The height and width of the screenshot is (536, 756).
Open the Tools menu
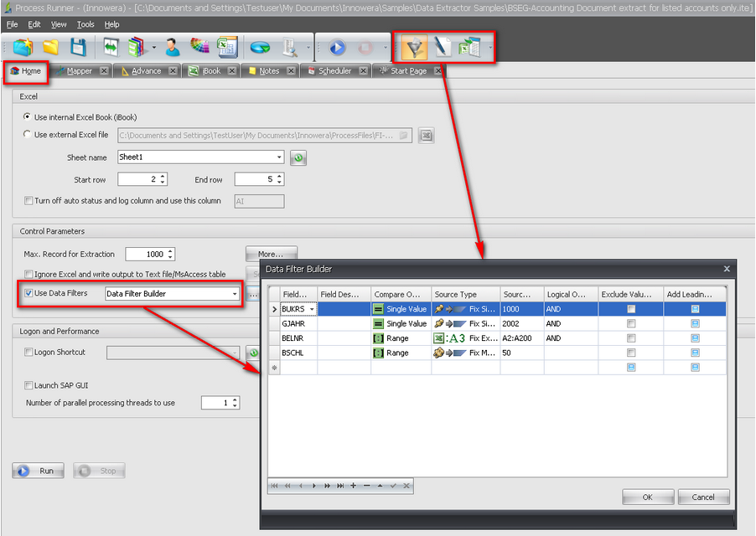[85, 24]
